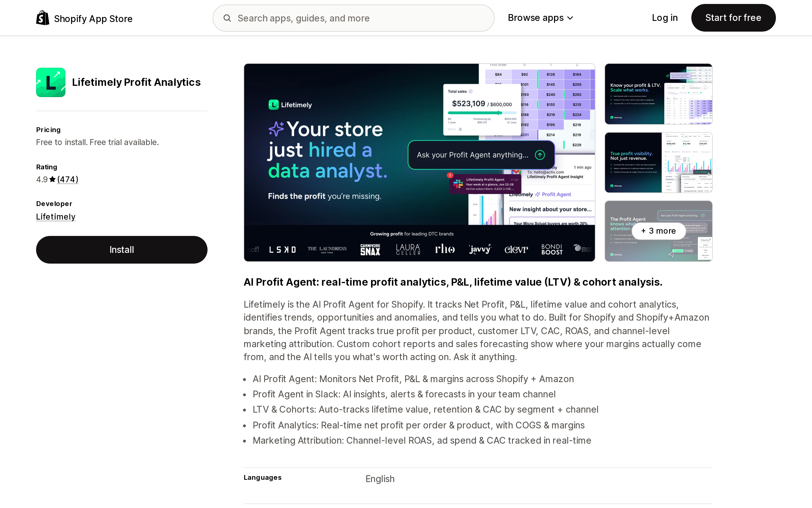Click the Laura Geller brand logo
Viewport: 812px width, 508px height.
coord(408,249)
